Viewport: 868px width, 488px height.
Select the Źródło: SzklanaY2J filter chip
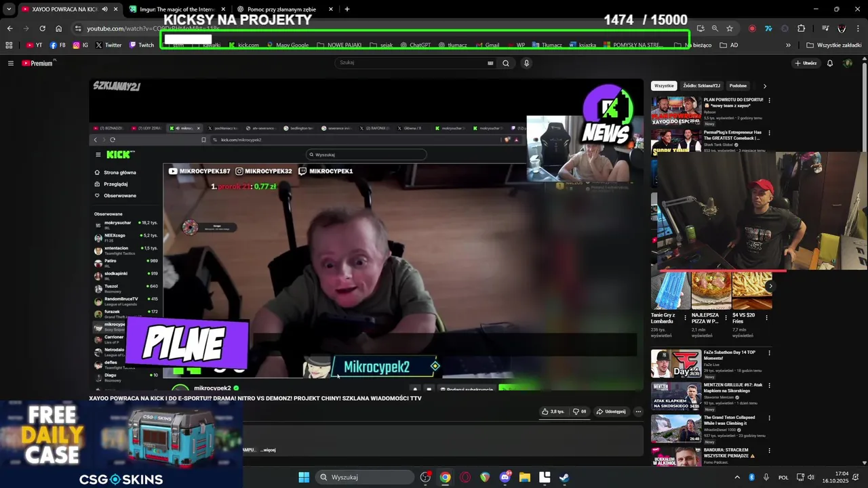click(x=701, y=86)
